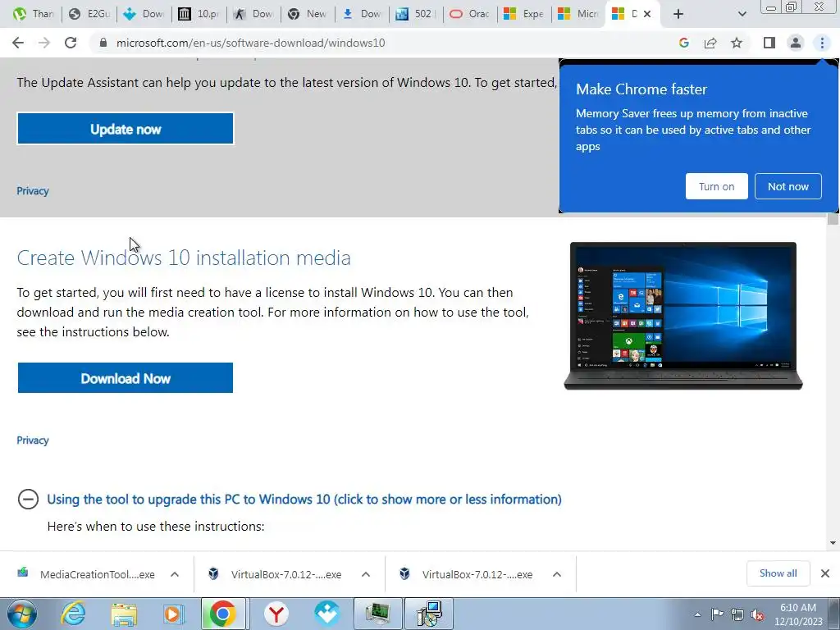Close the downloads bar

pos(825,573)
